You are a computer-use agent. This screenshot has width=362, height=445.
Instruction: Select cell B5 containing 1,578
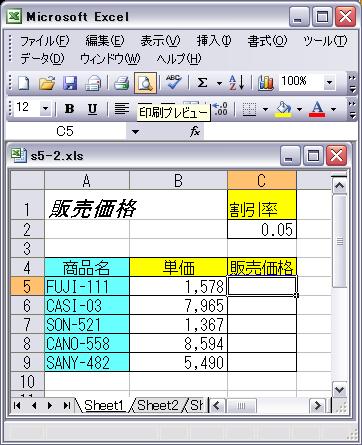point(178,286)
